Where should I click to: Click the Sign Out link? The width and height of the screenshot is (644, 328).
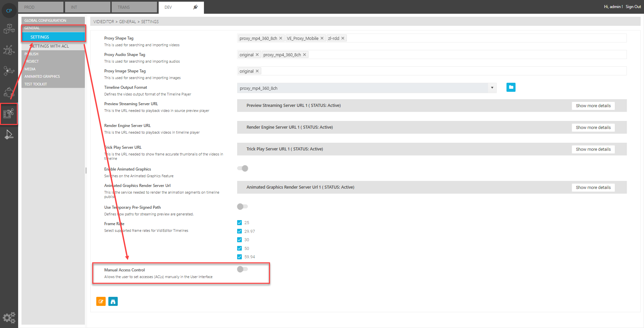(633, 6)
